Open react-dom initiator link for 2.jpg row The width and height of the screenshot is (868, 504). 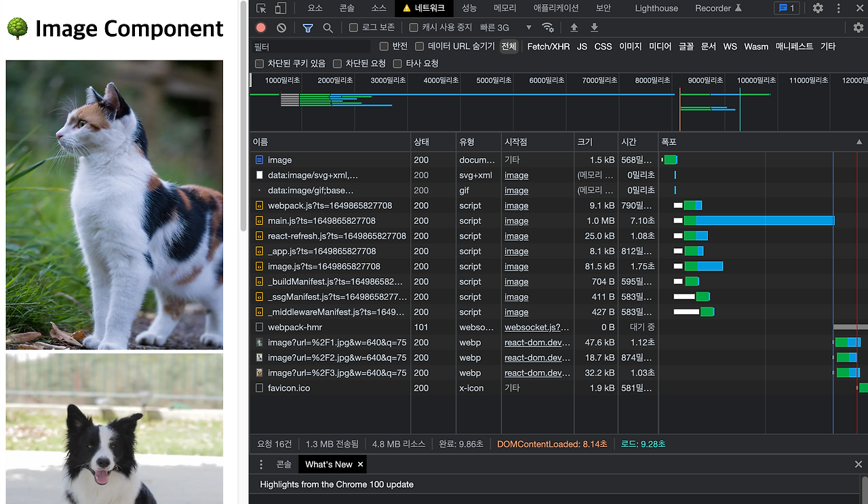pos(537,358)
